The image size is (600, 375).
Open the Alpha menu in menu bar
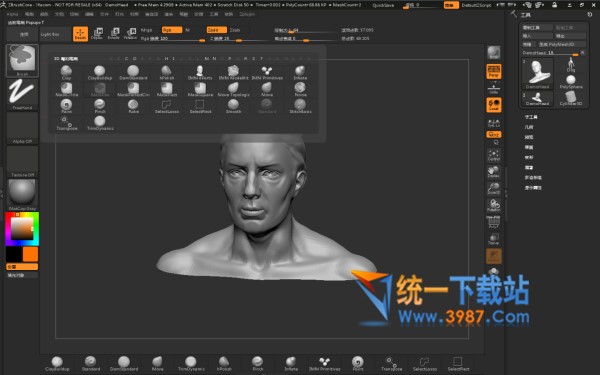(12, 14)
